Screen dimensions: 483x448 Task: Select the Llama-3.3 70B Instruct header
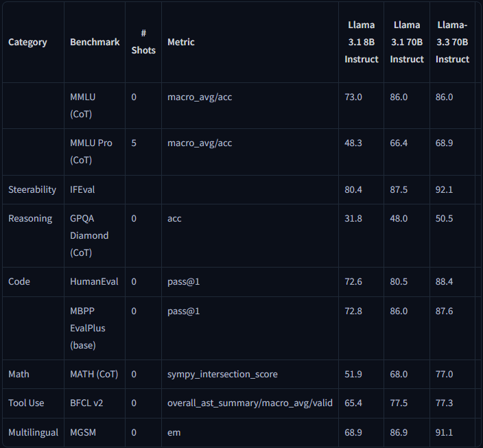[x=452, y=42]
